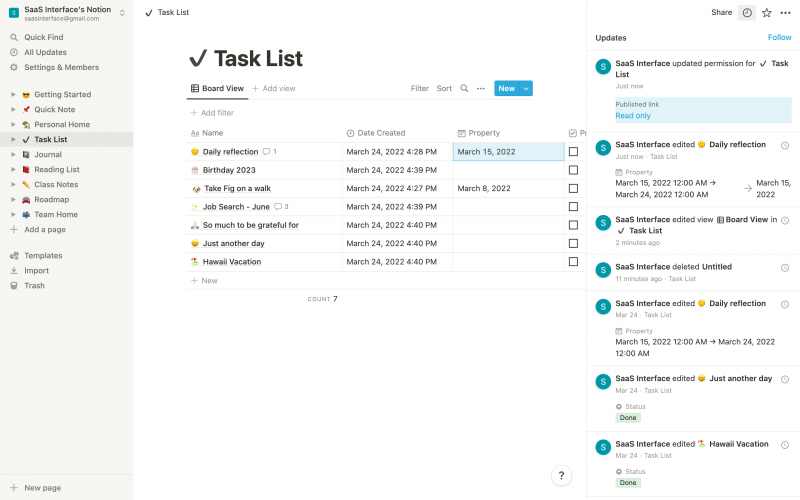The height and width of the screenshot is (500, 800).
Task: Open the help question mark button
Action: point(561,476)
